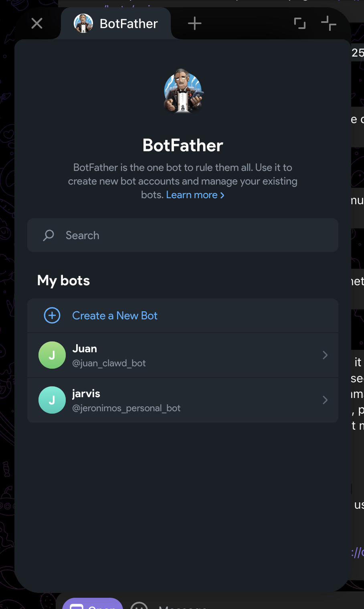364x609 pixels.
Task: Click the Create a New Bot plus icon
Action: coord(52,316)
